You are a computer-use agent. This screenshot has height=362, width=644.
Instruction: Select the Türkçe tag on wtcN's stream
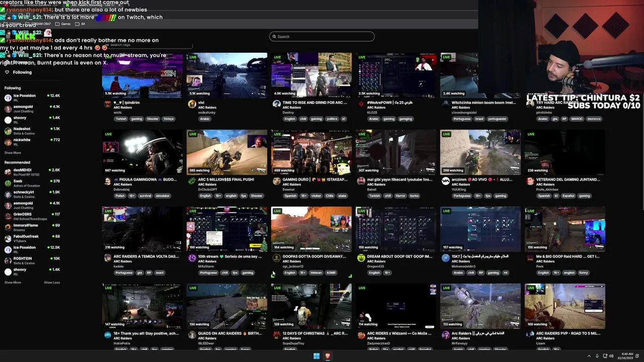169,119
